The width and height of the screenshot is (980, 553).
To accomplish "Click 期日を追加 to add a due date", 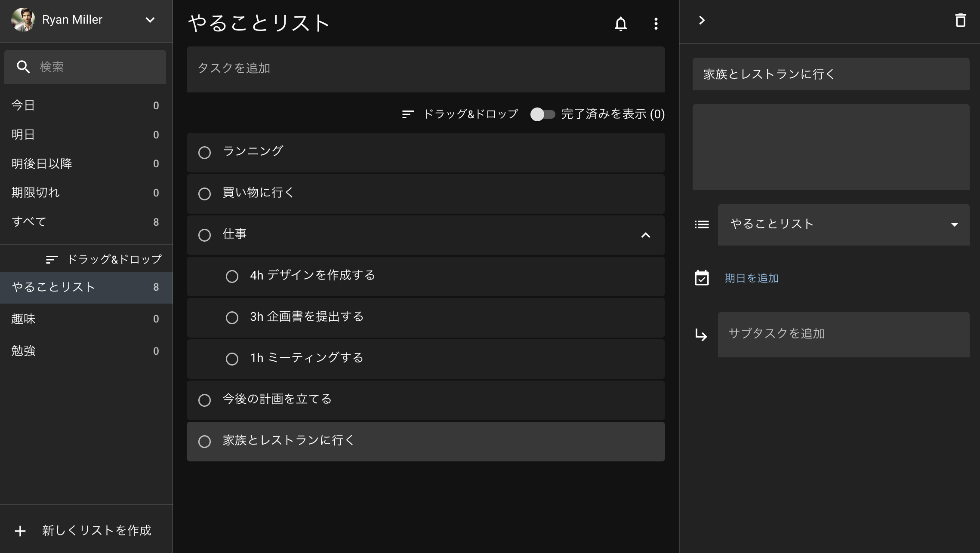I will pos(750,278).
